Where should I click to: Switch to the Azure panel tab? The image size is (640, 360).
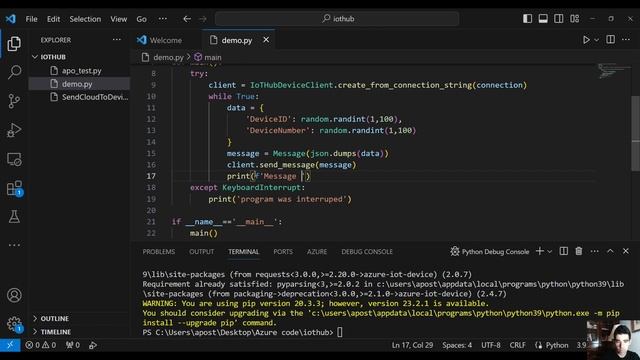(x=317, y=252)
